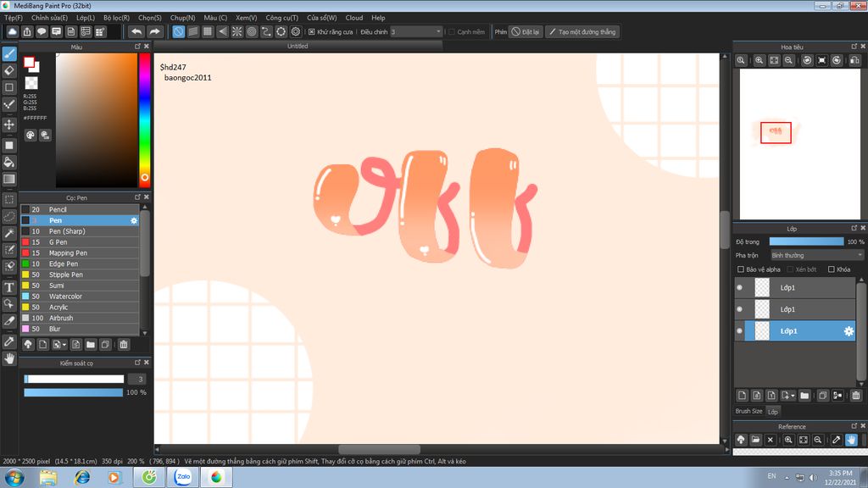
Task: Select the Untitled document tab
Action: [298, 47]
